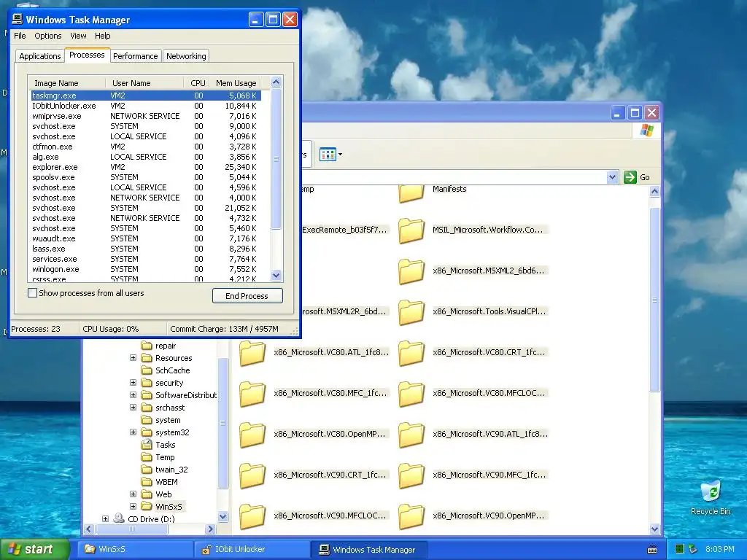
Task: Select the wuauclt.exe process row
Action: point(145,238)
